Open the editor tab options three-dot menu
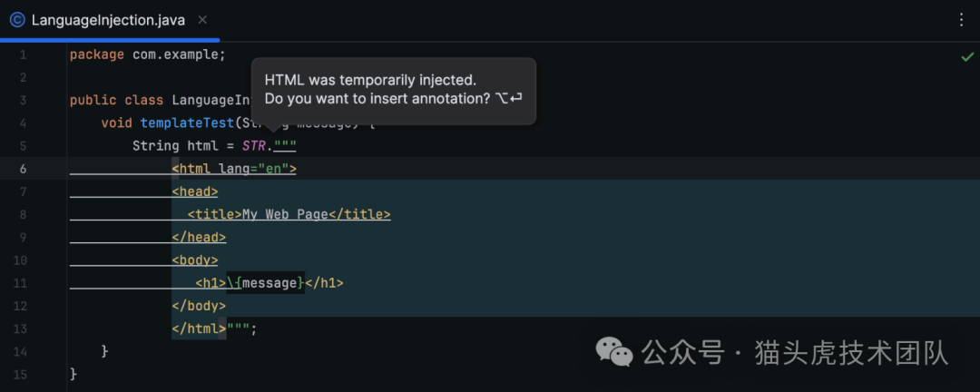 click(x=961, y=19)
